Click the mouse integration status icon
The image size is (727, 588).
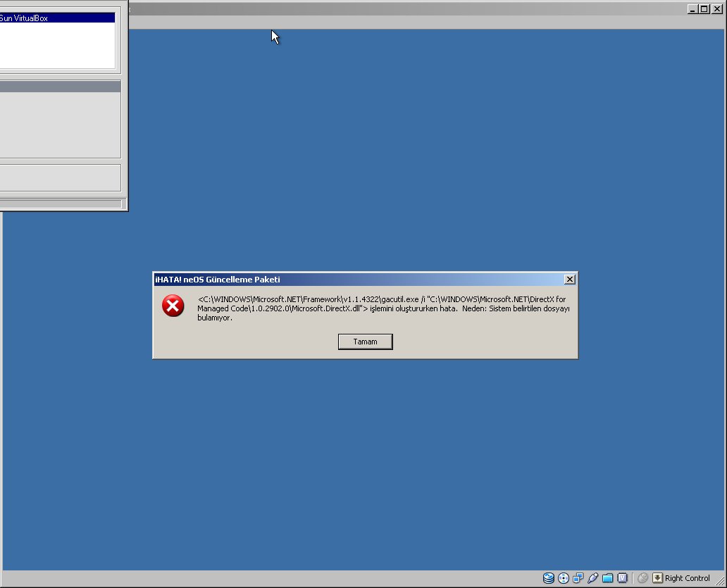642,578
